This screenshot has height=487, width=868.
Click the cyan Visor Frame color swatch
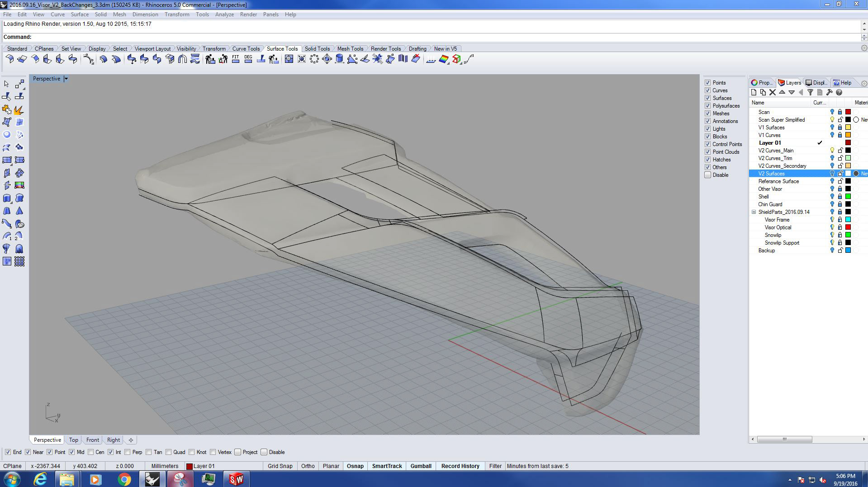(848, 220)
